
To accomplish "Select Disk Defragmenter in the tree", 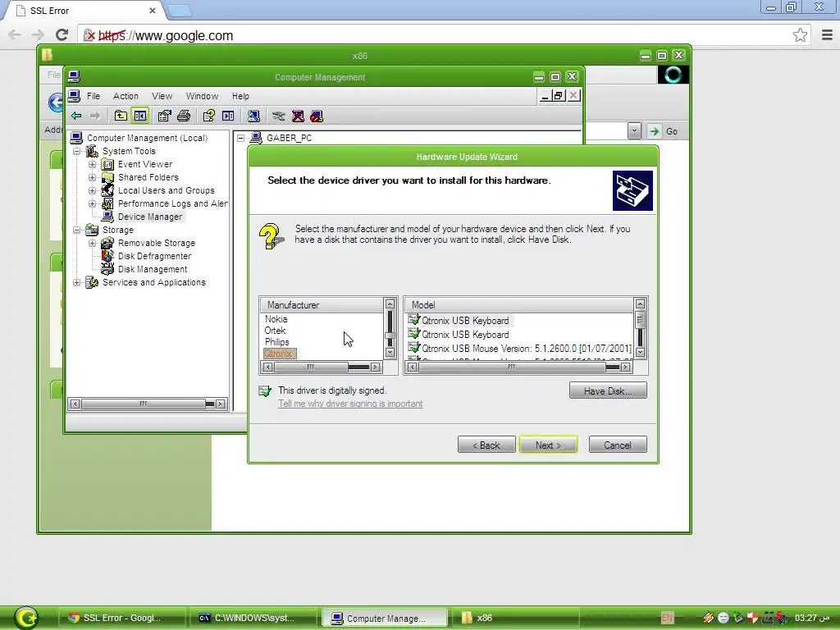I will 154,256.
